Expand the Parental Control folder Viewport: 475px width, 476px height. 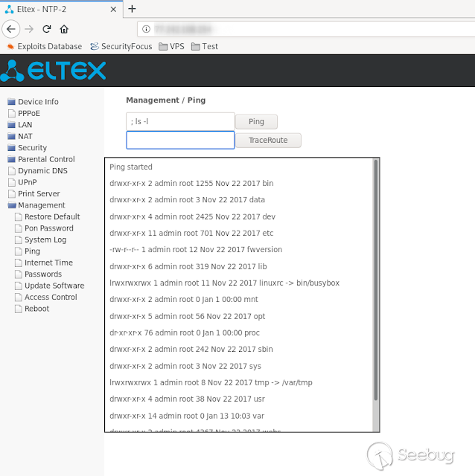42,159
